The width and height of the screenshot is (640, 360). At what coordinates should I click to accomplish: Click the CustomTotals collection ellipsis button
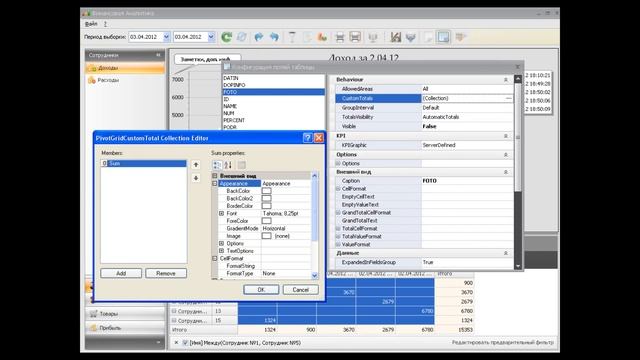[508, 98]
